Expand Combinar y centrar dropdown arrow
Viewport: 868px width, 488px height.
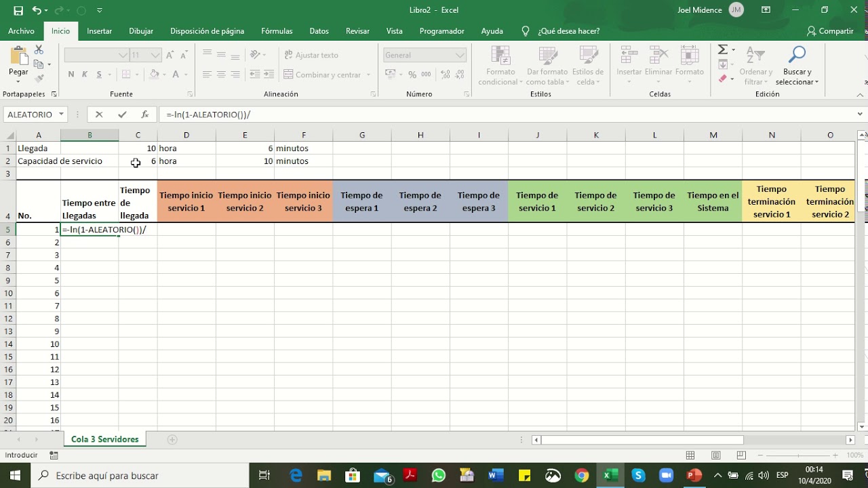point(368,75)
